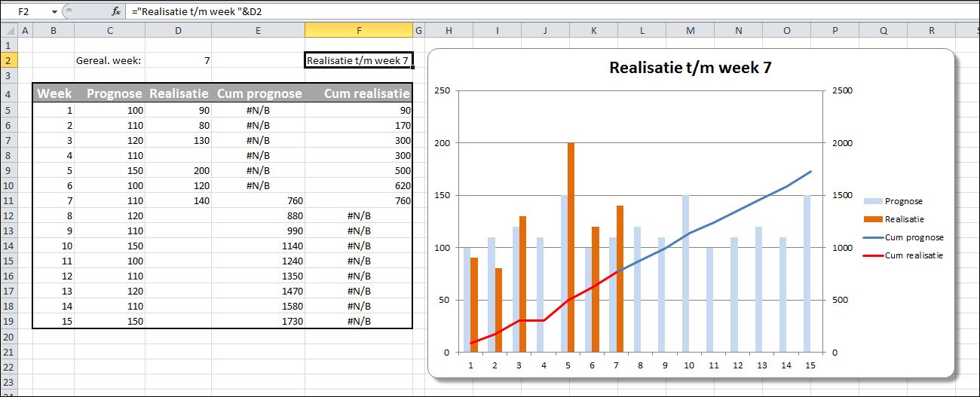
Task: Open the Name Box dropdown arrow
Action: tap(54, 12)
